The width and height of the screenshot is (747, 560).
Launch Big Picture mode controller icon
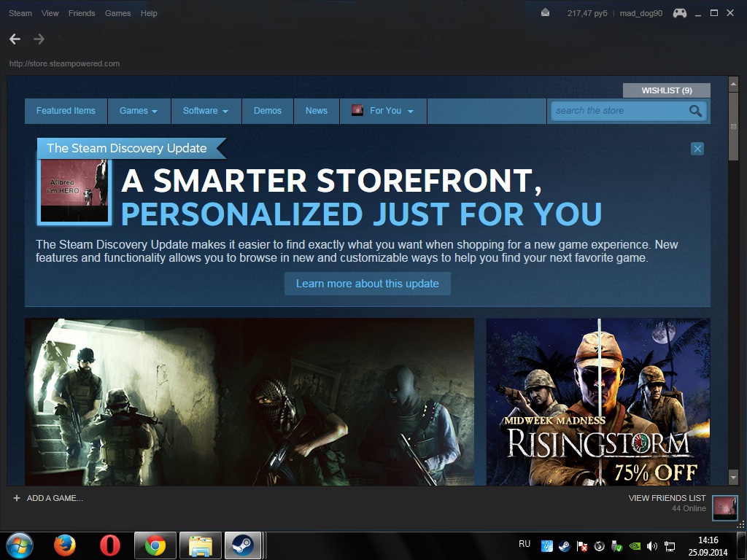coord(679,13)
